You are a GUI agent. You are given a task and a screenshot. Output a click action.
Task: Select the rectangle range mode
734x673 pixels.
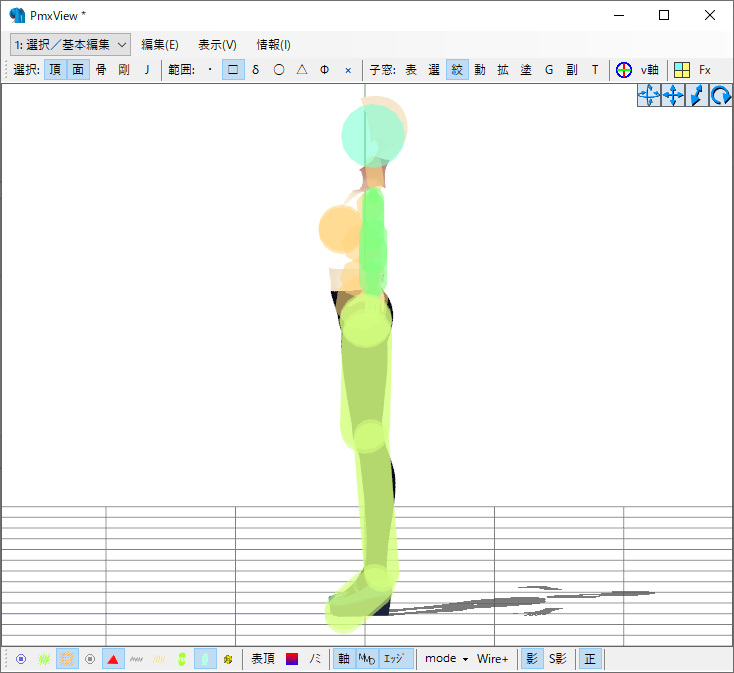click(x=233, y=70)
